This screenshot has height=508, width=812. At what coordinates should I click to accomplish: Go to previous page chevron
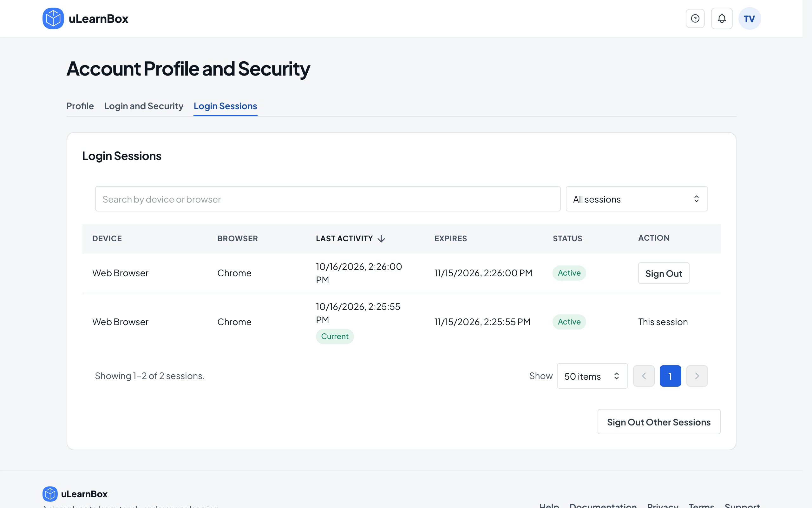644,376
